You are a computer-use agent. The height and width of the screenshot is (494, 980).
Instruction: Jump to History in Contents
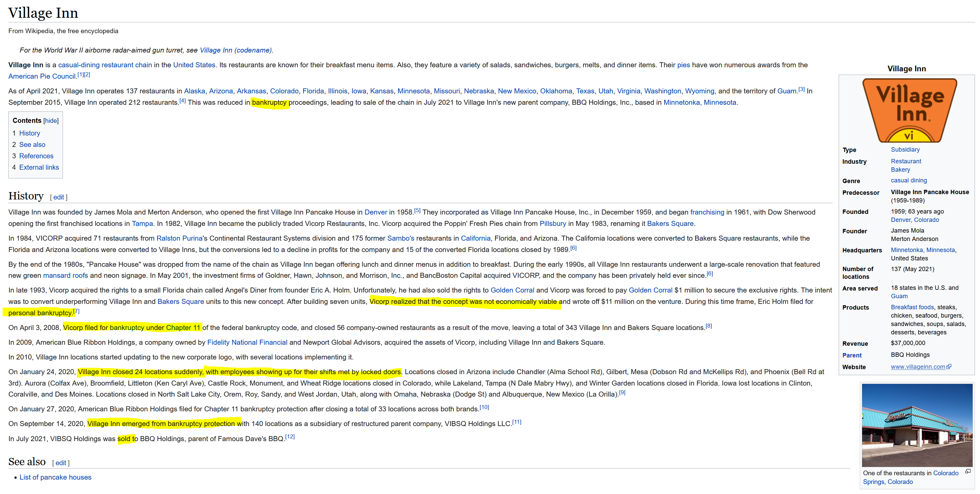pos(29,133)
